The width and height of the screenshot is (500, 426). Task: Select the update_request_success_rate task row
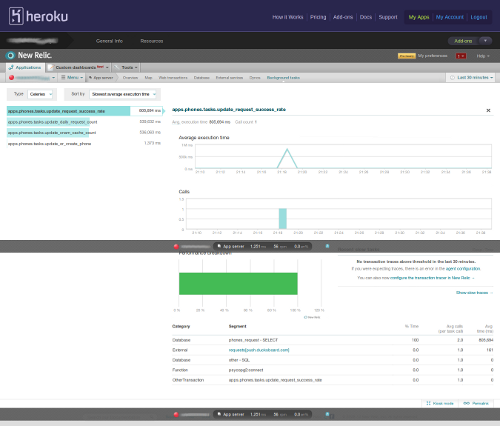click(x=84, y=111)
